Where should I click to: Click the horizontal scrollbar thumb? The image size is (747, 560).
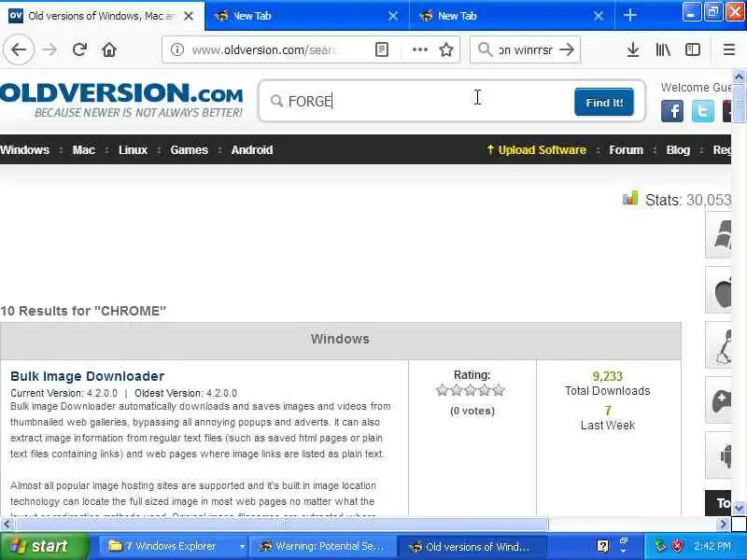[282, 525]
